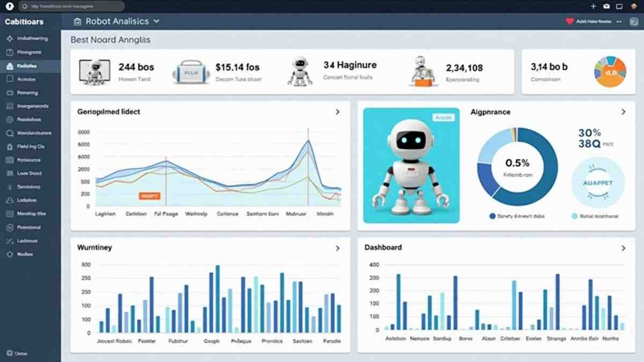644x362 pixels.
Task: Open the Robot Analisics dropdown chevron
Action: click(156, 21)
